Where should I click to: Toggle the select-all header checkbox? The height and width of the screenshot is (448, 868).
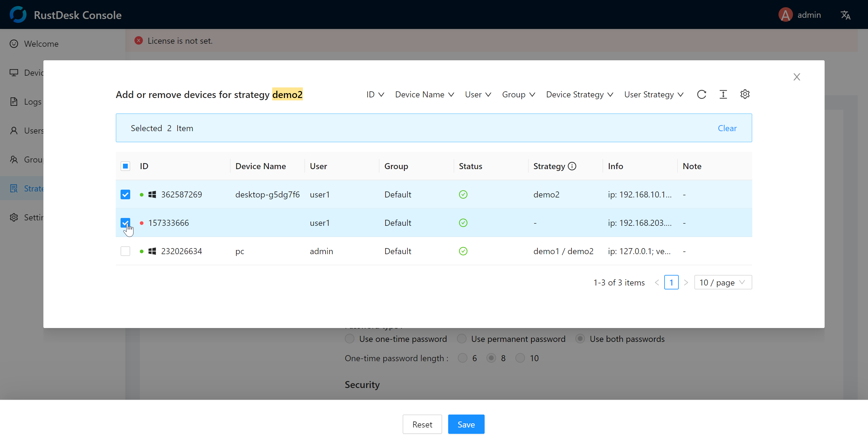tap(125, 166)
